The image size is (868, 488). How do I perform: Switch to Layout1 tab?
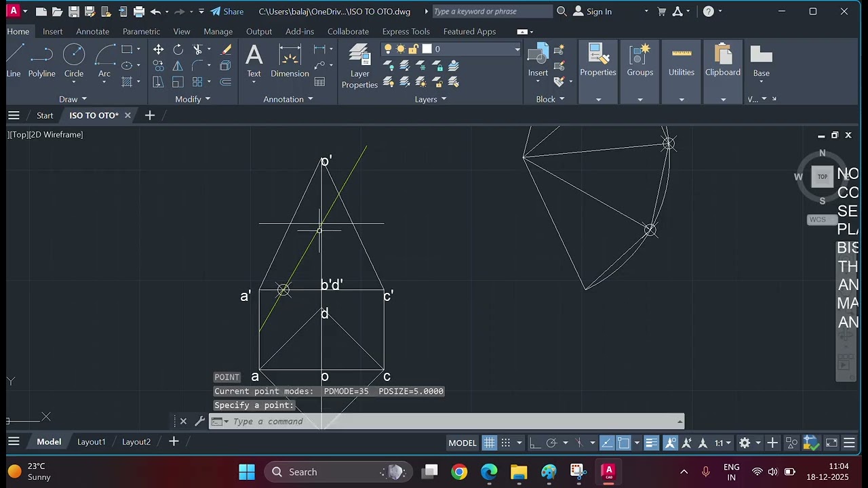click(91, 442)
